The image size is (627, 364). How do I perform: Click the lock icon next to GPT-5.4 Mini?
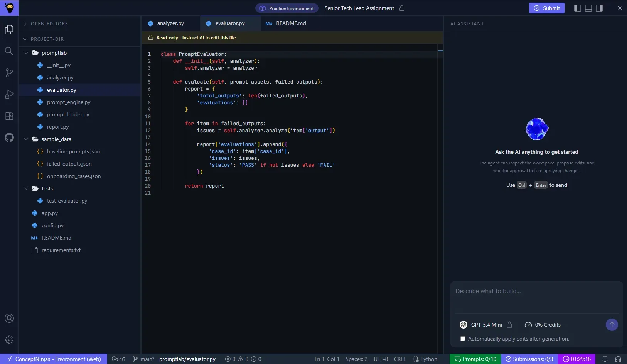[x=509, y=325]
